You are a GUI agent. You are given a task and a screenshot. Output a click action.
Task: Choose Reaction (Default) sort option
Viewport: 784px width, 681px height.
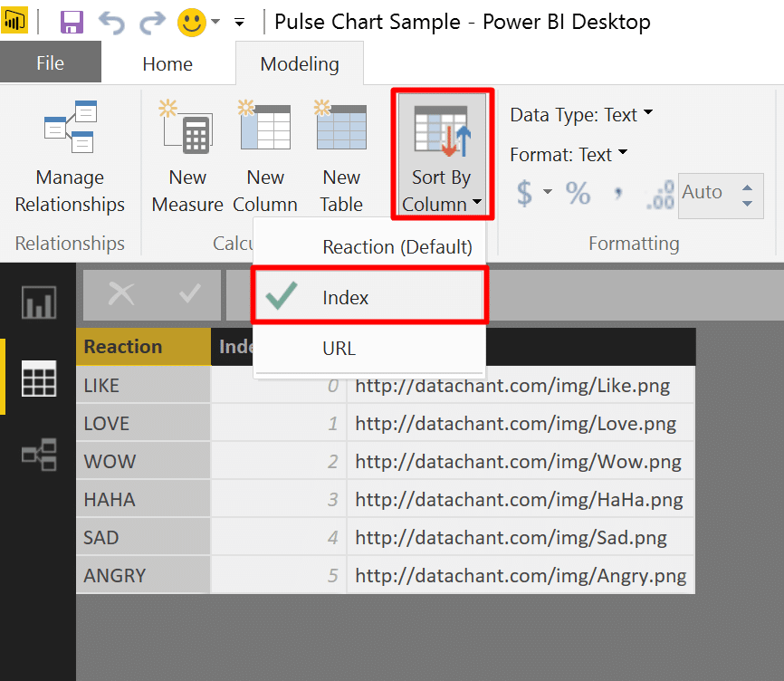point(369,246)
